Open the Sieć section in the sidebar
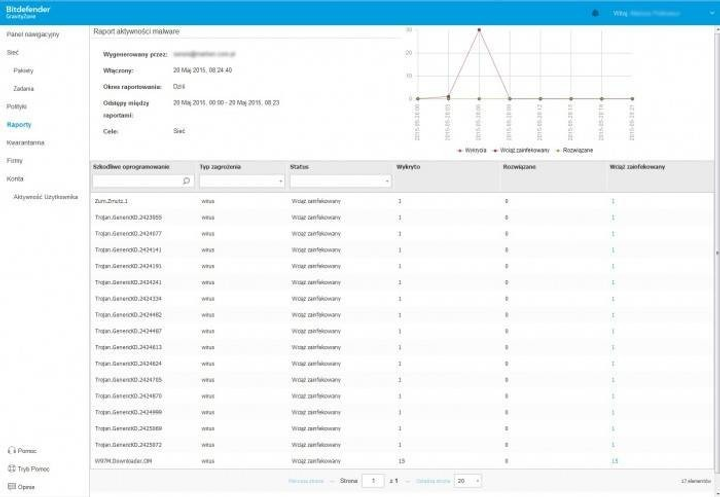 (x=13, y=52)
